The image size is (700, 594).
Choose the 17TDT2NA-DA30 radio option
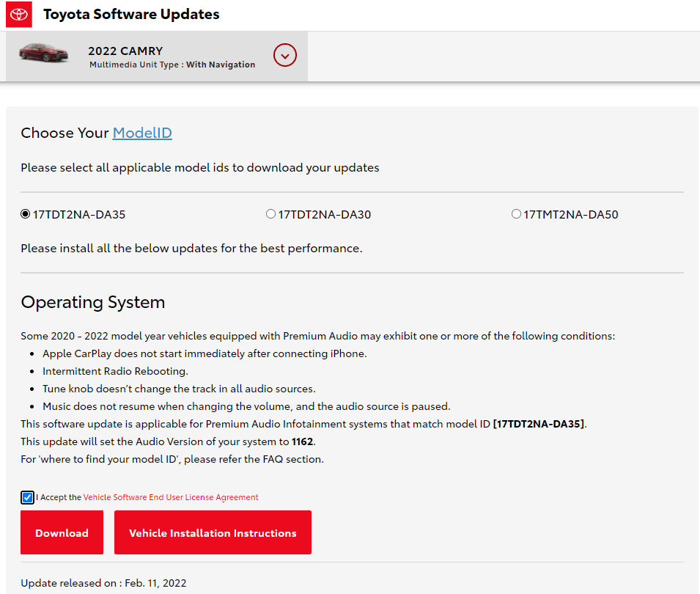(270, 214)
